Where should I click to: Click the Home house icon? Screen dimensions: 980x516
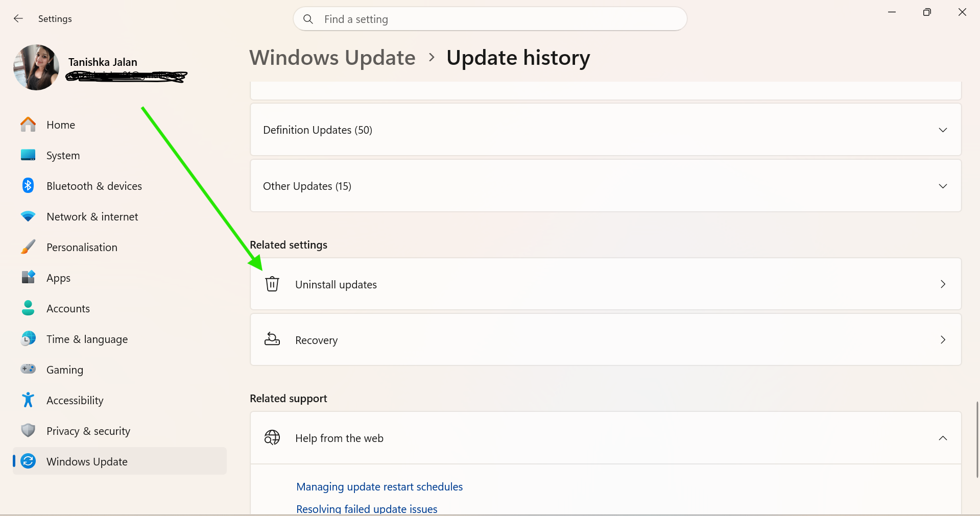pos(28,125)
